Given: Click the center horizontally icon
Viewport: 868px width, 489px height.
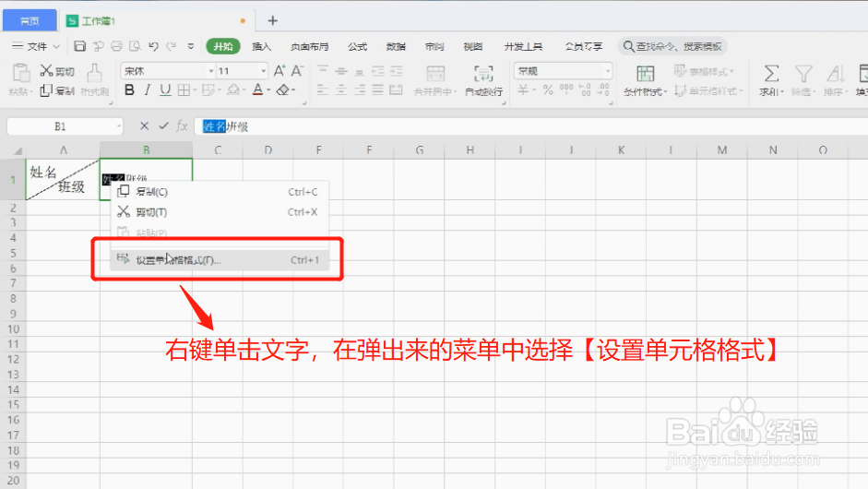Looking at the screenshot, I should tap(341, 89).
